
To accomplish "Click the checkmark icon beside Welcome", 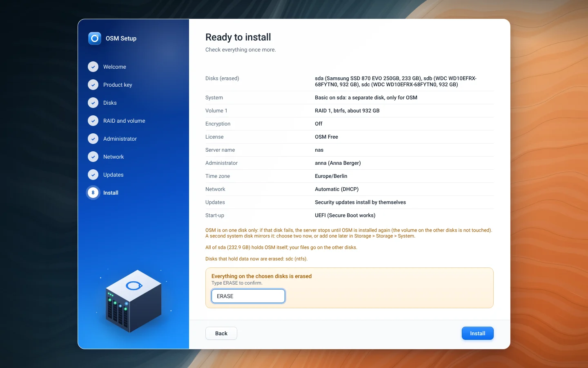I will pos(93,67).
